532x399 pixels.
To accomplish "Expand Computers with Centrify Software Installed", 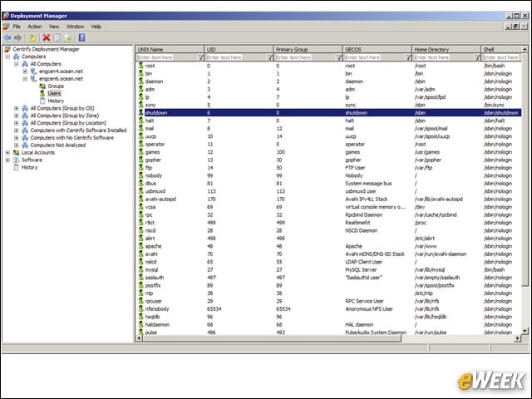I will [x=17, y=131].
